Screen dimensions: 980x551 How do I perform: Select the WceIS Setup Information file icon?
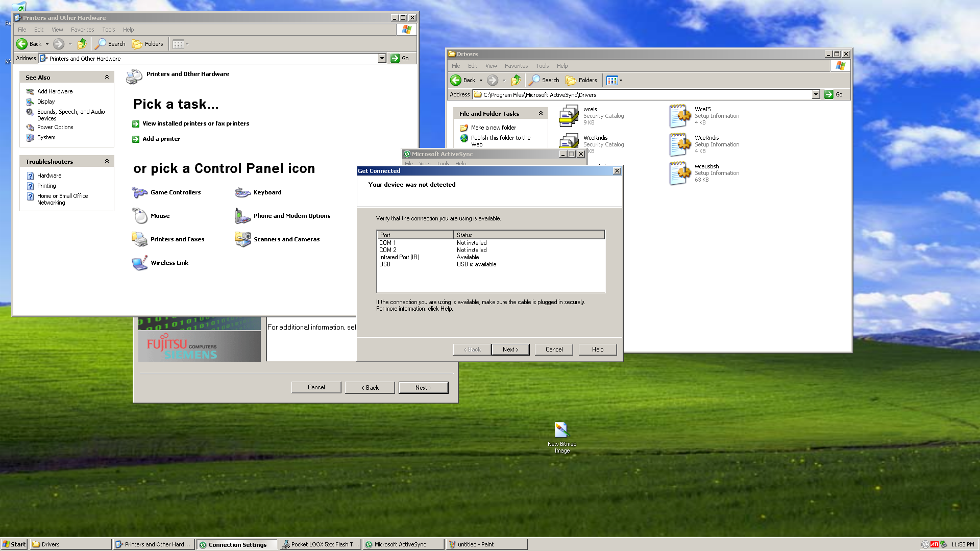pos(680,116)
